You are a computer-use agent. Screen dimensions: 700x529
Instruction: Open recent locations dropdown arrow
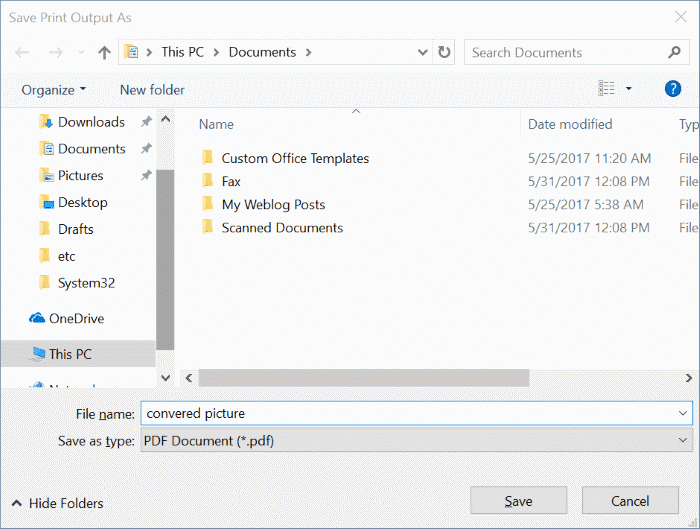click(x=81, y=53)
